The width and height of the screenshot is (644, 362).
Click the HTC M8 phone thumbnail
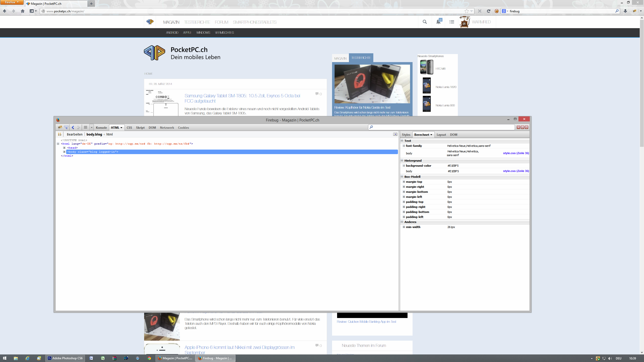point(427,67)
